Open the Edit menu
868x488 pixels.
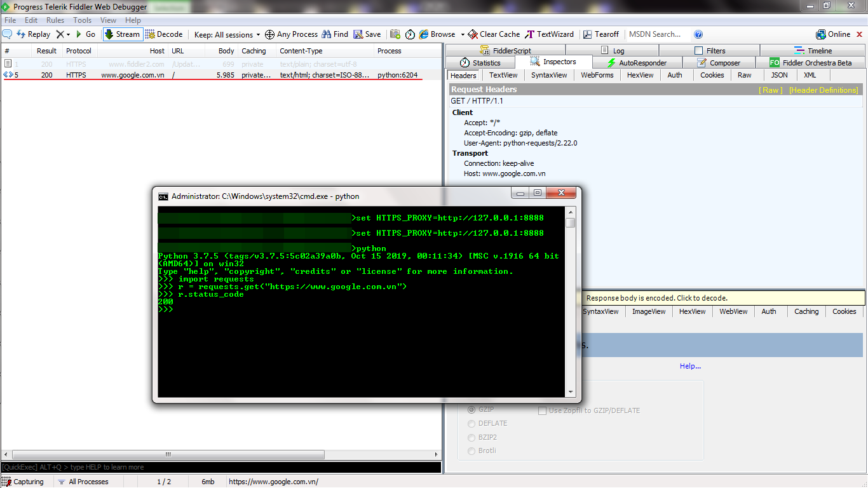coord(31,20)
